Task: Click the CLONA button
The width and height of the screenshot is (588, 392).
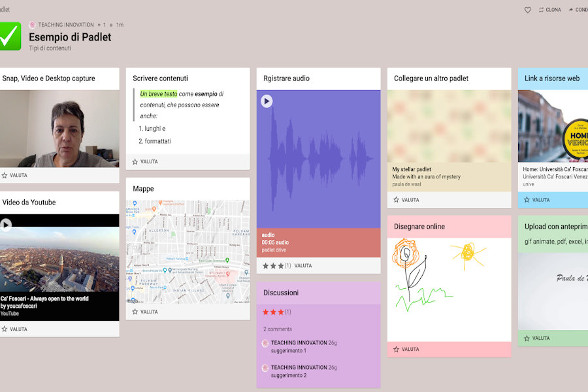Action: (550, 10)
